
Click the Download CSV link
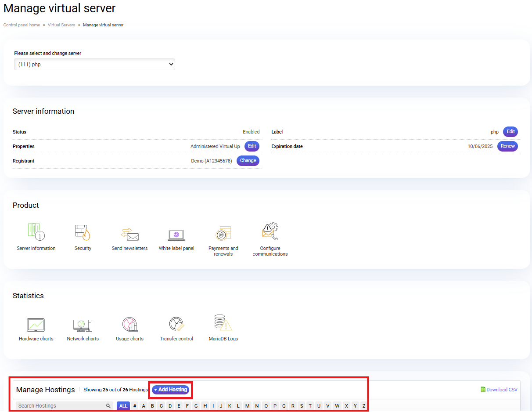tap(499, 390)
